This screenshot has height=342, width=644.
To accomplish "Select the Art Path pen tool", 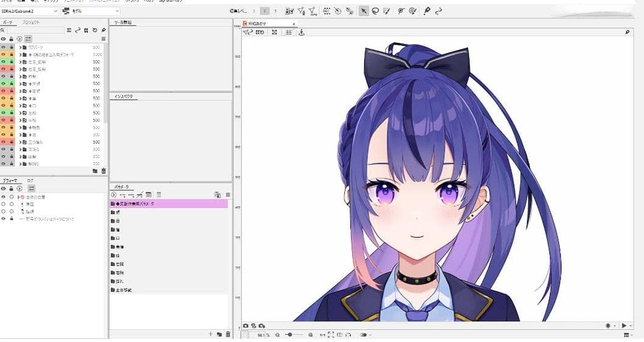I will [427, 11].
